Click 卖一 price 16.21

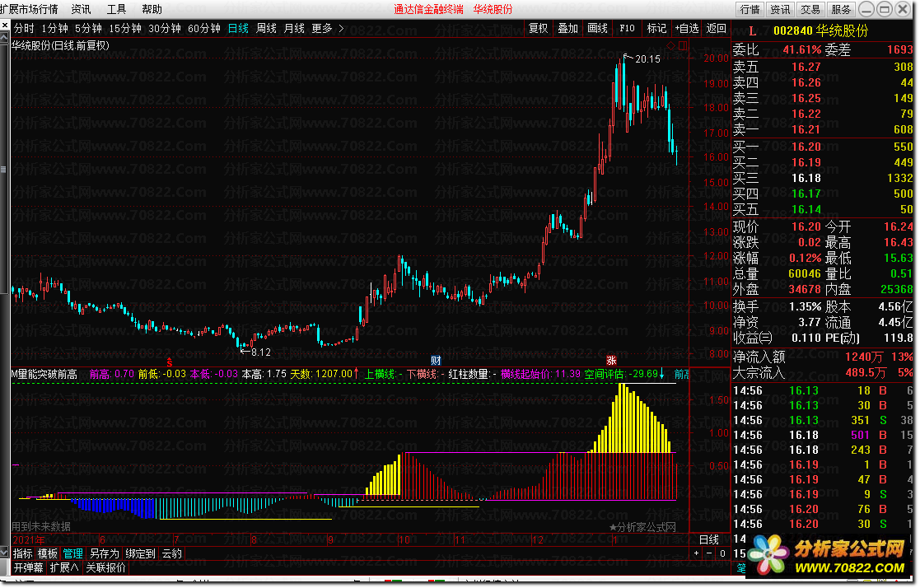[x=806, y=129]
